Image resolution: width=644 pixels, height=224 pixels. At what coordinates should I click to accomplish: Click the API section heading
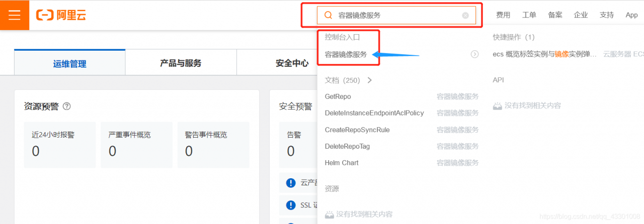(498, 80)
